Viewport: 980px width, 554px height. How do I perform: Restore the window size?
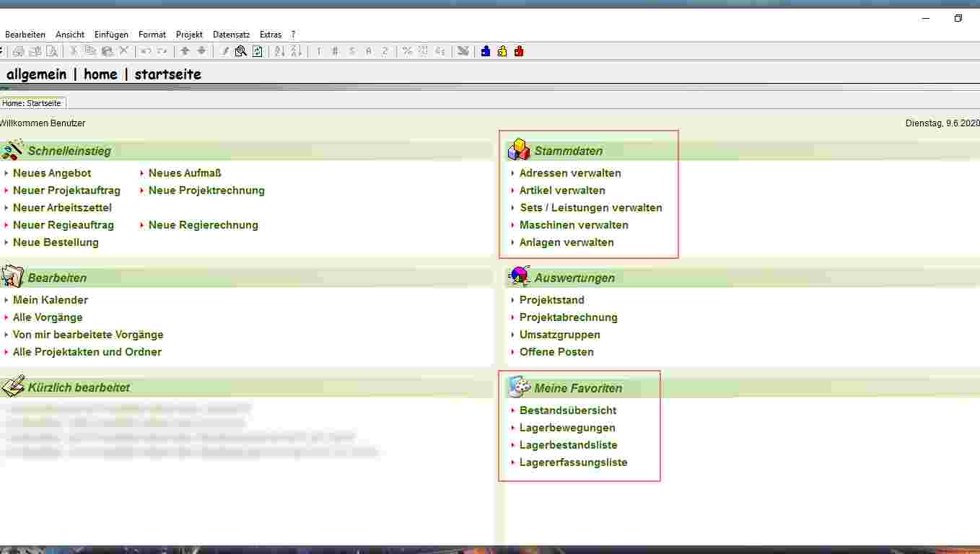[x=958, y=18]
